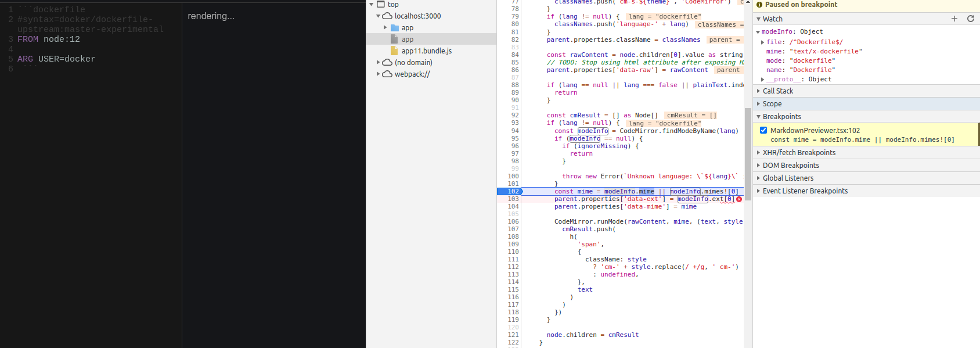
Task: Click the node.children = cmResult line
Action: pyautogui.click(x=593, y=335)
